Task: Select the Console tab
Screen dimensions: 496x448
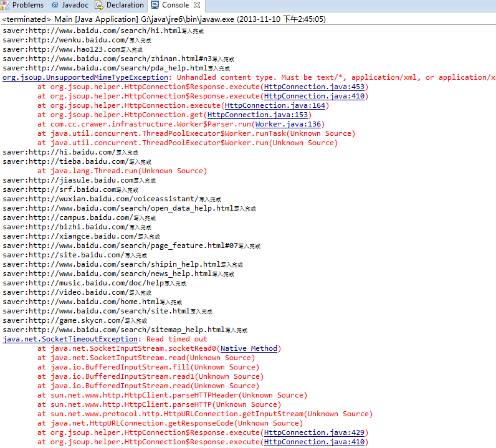Action: tap(175, 5)
